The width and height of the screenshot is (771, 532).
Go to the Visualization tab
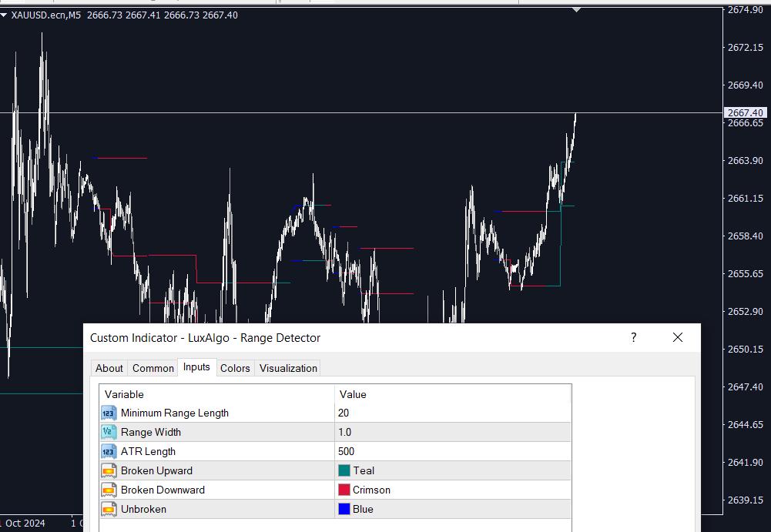click(x=288, y=368)
